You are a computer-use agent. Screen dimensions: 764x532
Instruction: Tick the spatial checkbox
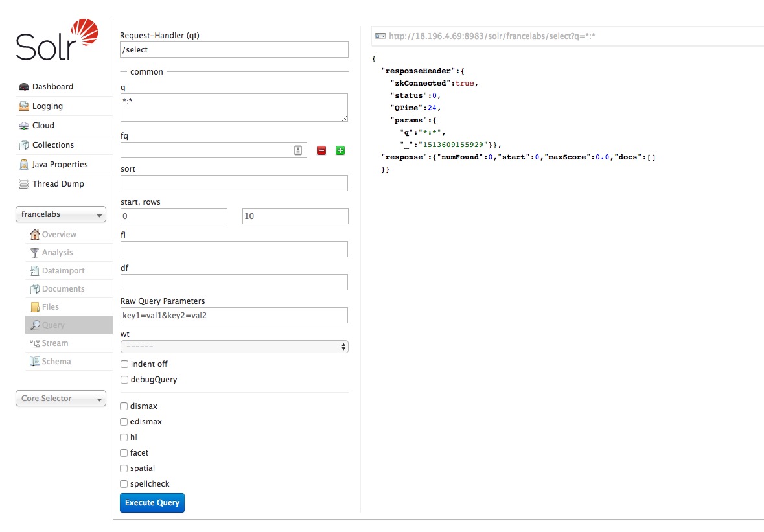(124, 468)
